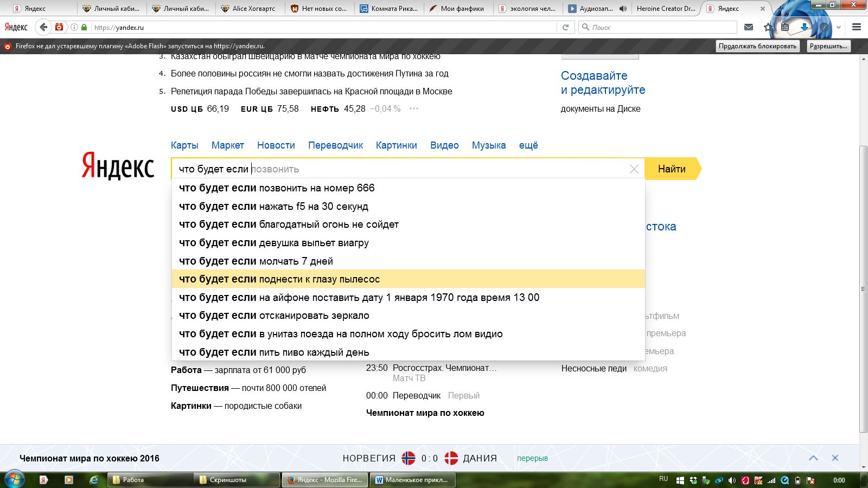Viewport: 868px width, 488px height.
Task: Open the Работа folder taskbar button
Action: 151,480
